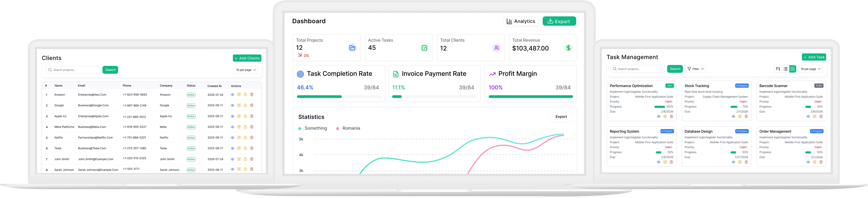The image size is (868, 198).
Task: Switch tasks to kanban columns view icon
Action: coord(778,69)
